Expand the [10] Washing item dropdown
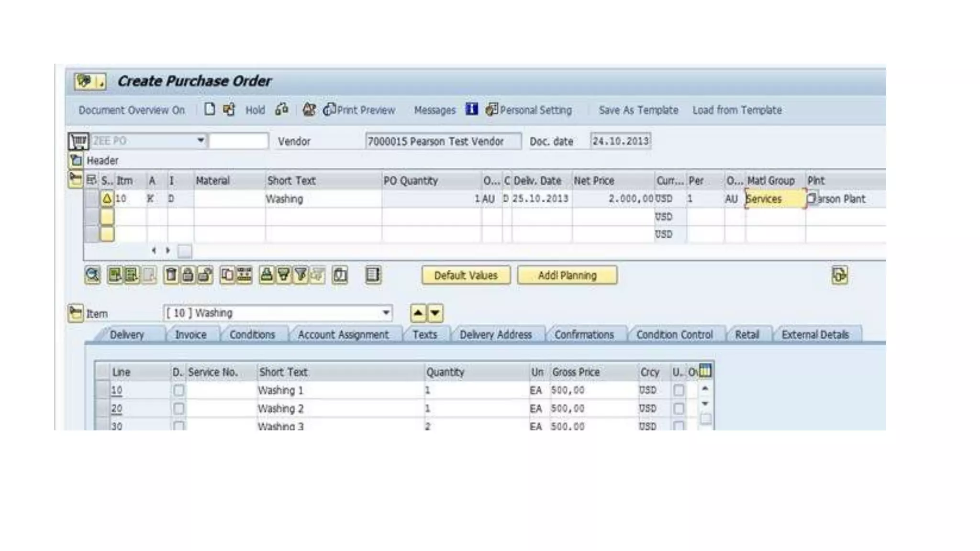 pos(386,313)
